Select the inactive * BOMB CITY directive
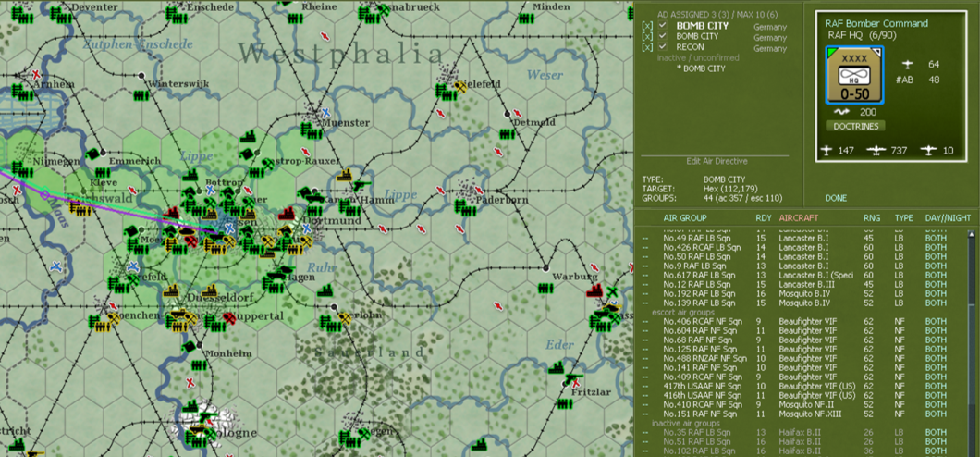Viewport: 980px width, 457px height. point(701,68)
